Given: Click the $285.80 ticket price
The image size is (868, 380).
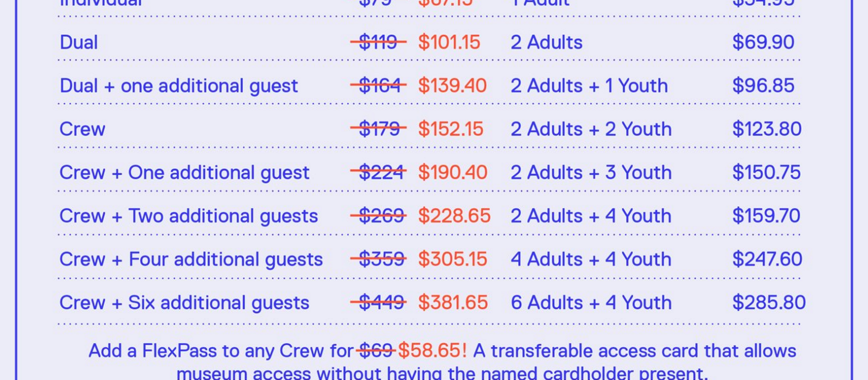Looking at the screenshot, I should [769, 303].
